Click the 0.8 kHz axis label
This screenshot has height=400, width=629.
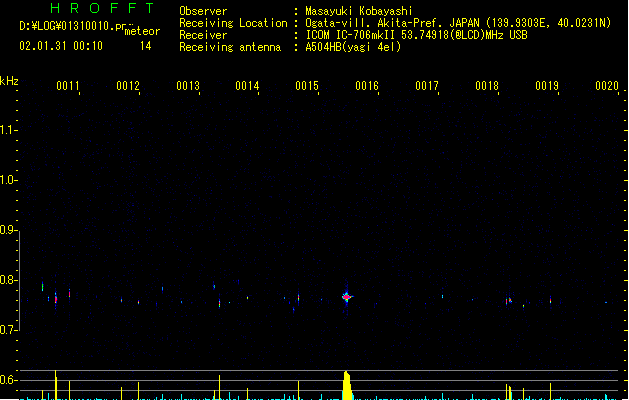coord(8,280)
